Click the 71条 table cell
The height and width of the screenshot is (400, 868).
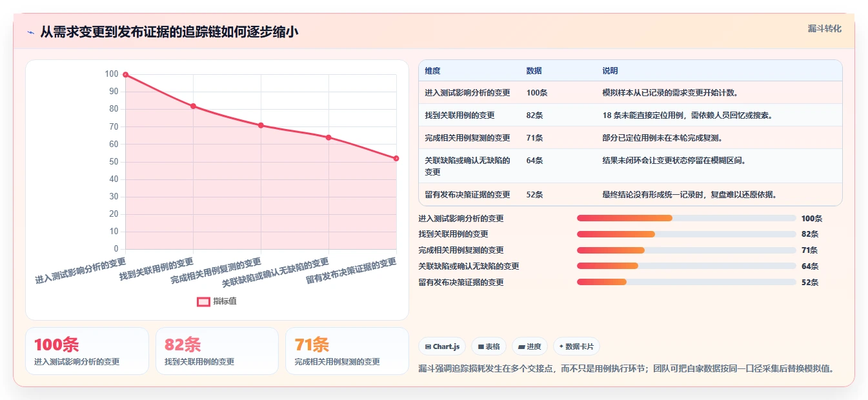[x=534, y=137]
